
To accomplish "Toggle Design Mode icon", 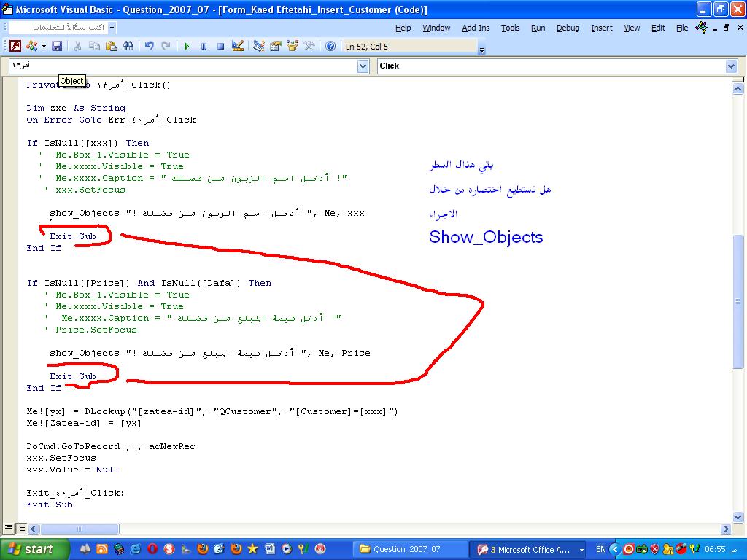I will [238, 46].
